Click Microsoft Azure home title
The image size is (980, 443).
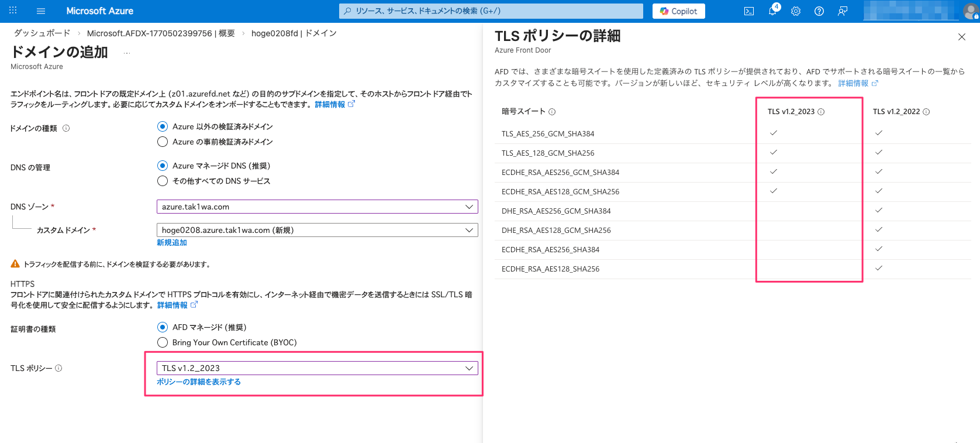click(100, 11)
